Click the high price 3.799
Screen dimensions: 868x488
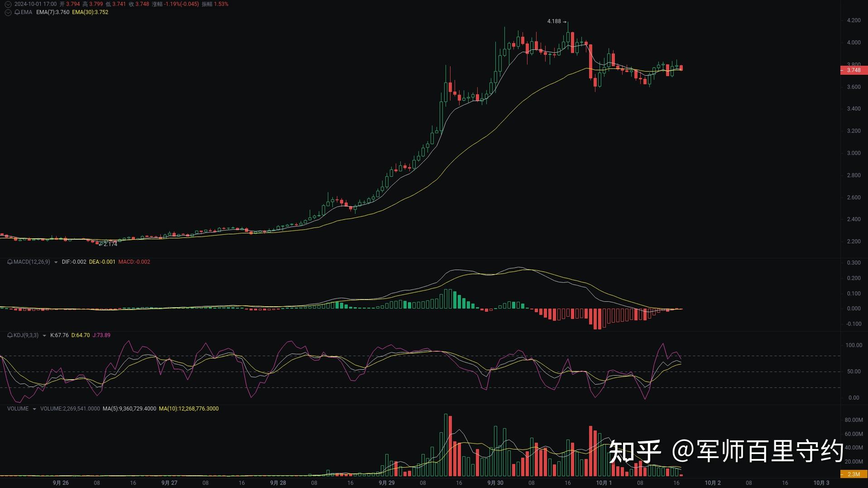(96, 4)
